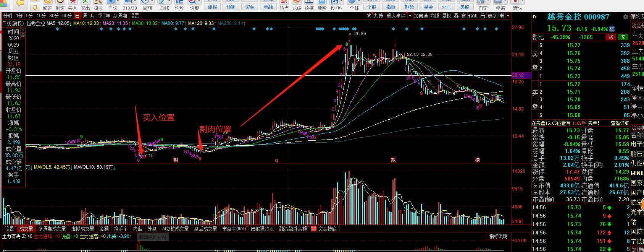Open the 模拟 simulated trading tool

pos(98,5)
